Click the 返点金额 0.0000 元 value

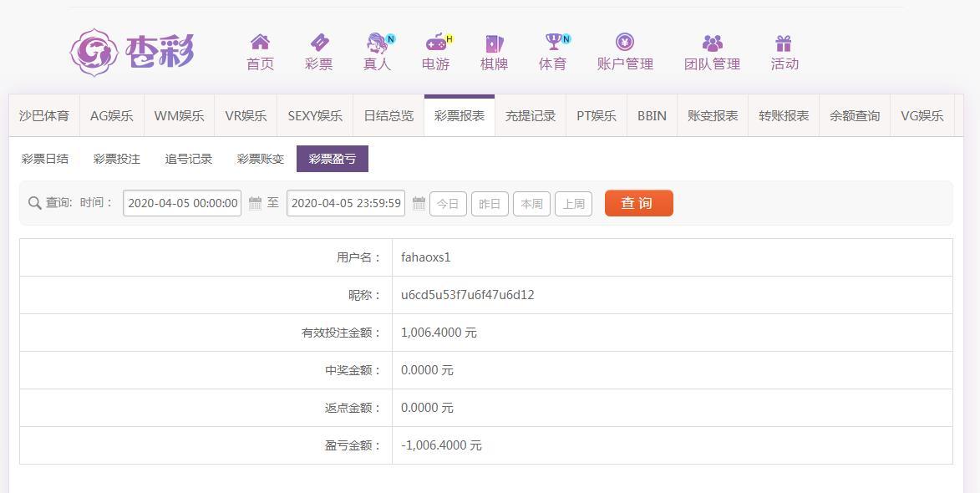point(427,408)
